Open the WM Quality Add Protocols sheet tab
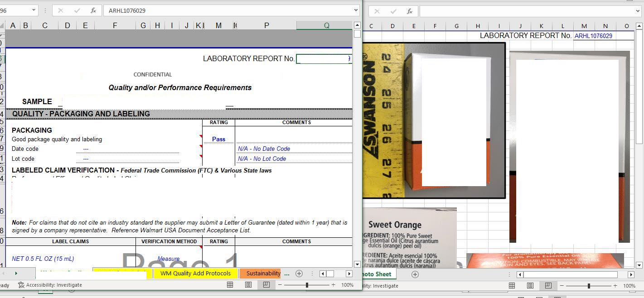The height and width of the screenshot is (298, 644). point(195,274)
